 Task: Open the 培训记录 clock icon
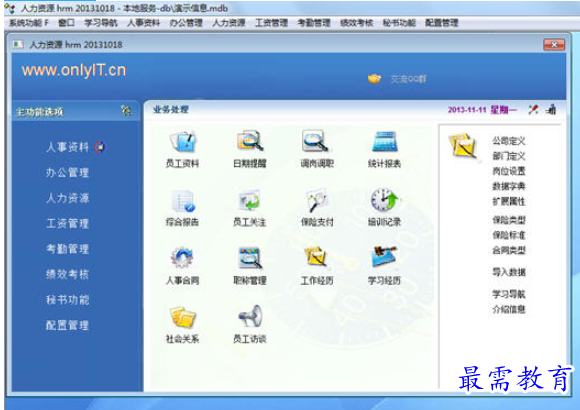(385, 200)
